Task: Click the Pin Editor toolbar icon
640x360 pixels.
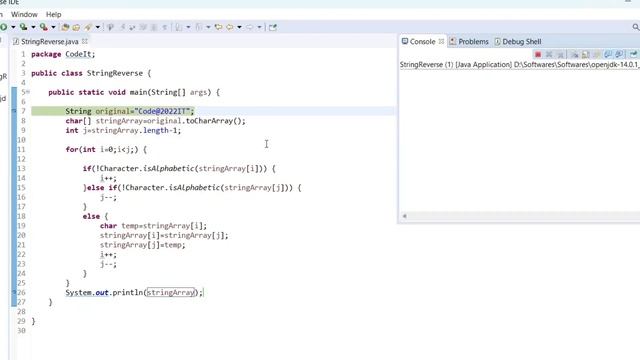Action: tap(273, 27)
